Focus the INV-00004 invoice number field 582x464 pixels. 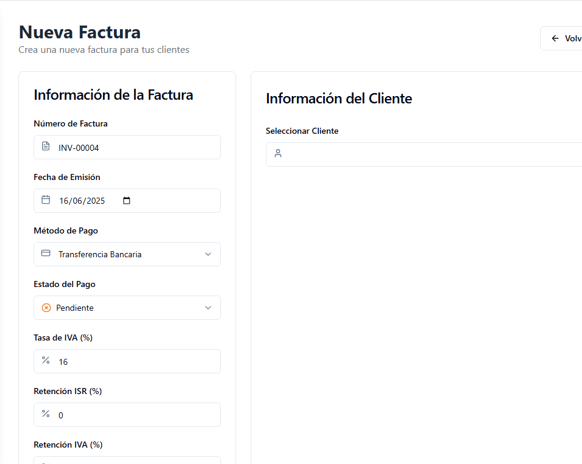point(127,147)
